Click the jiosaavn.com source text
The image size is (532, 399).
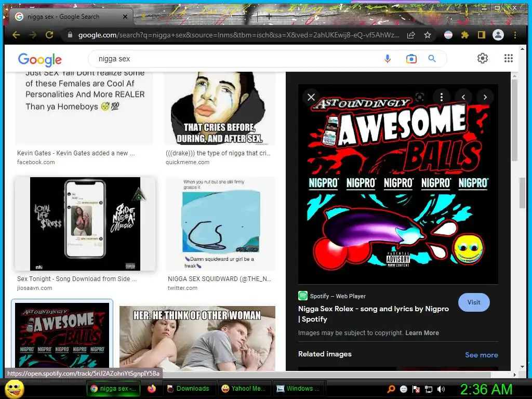pos(35,288)
